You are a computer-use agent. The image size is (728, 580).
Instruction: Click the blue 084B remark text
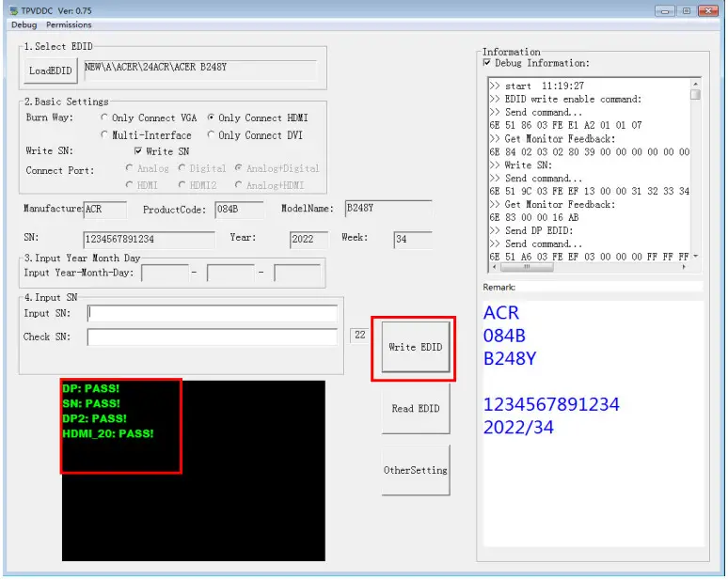504,336
